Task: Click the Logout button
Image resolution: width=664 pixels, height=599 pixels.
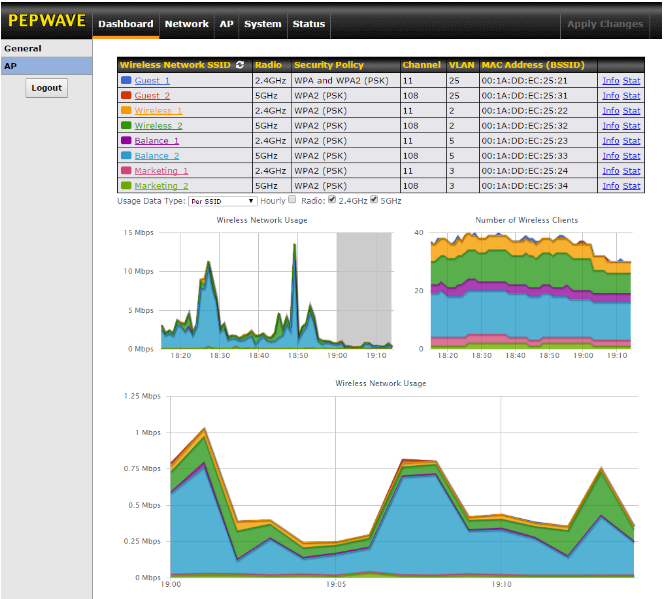Action: pos(46,88)
